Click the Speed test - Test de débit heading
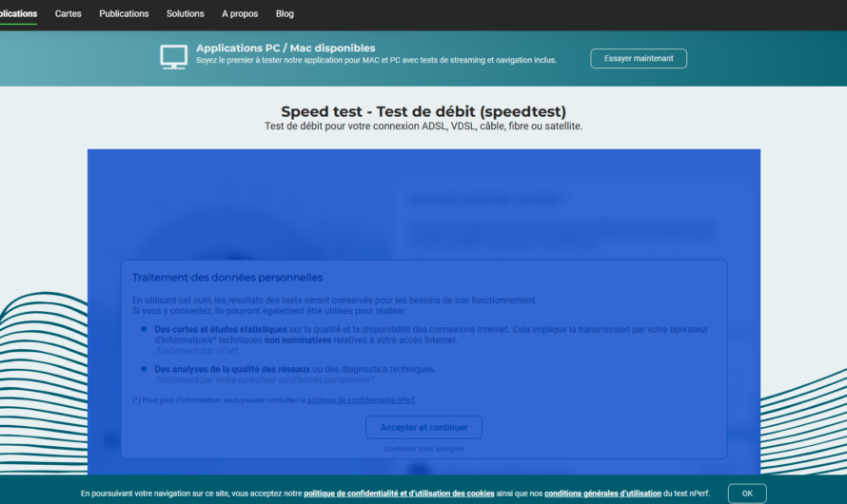Image resolution: width=847 pixels, height=504 pixels. [x=423, y=111]
